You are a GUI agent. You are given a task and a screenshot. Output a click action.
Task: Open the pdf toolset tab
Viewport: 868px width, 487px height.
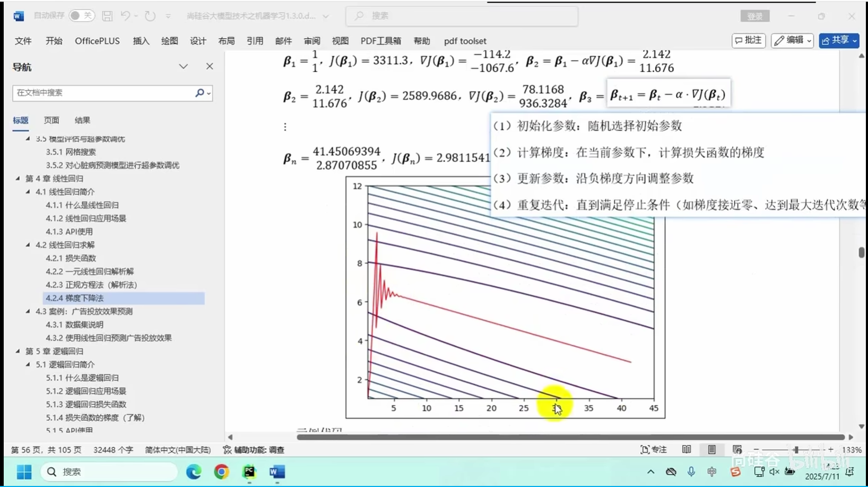pos(465,41)
